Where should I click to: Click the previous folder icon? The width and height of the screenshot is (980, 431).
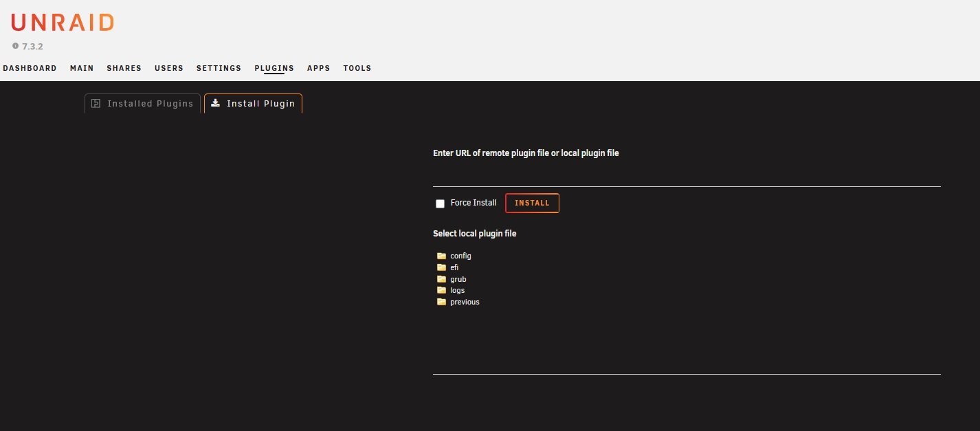(x=441, y=302)
